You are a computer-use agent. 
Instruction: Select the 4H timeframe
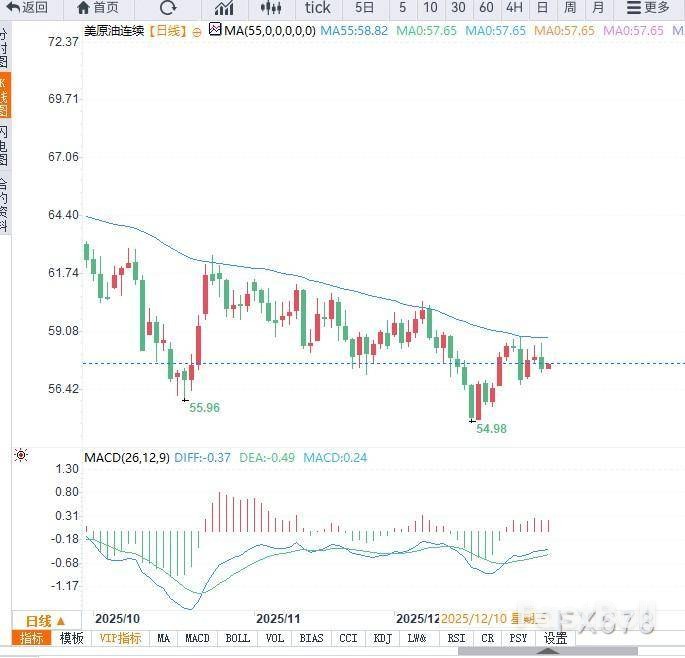click(x=515, y=8)
